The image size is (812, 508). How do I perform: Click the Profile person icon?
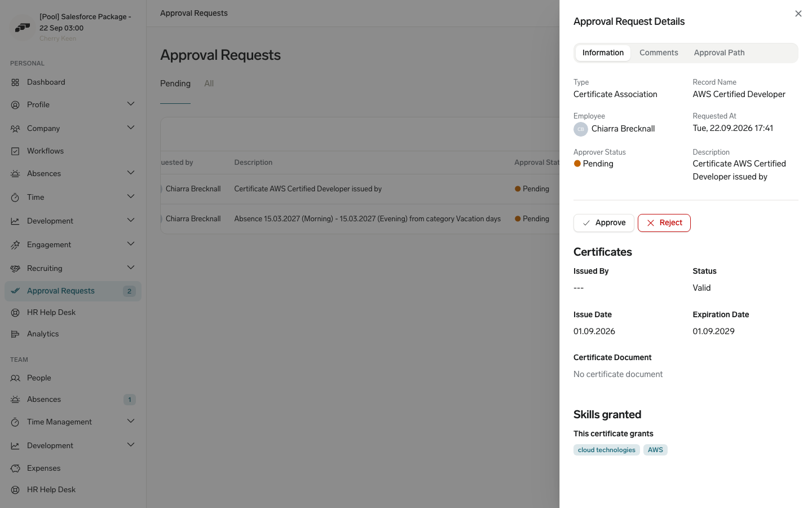[15, 105]
